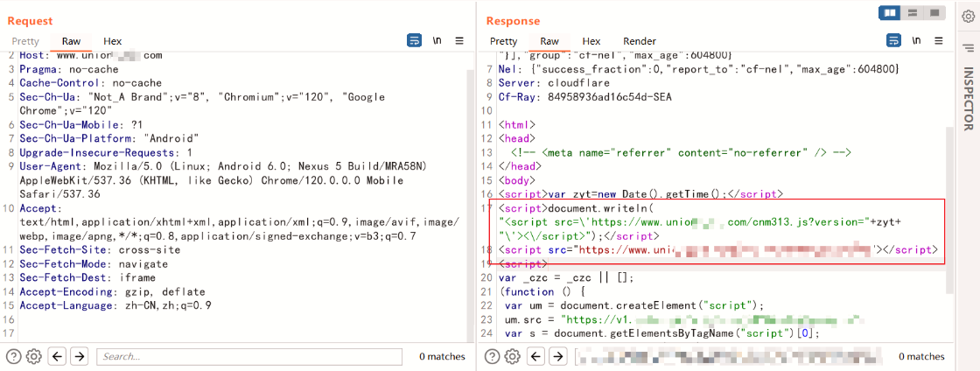
Task: Click the Upgrade-Insecure-Requests header line
Action: point(106,152)
